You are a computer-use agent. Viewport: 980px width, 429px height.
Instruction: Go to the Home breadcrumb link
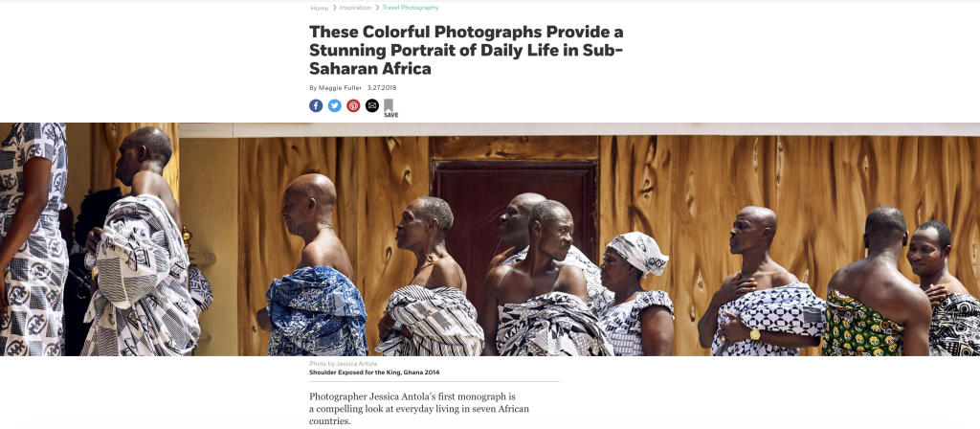point(320,8)
